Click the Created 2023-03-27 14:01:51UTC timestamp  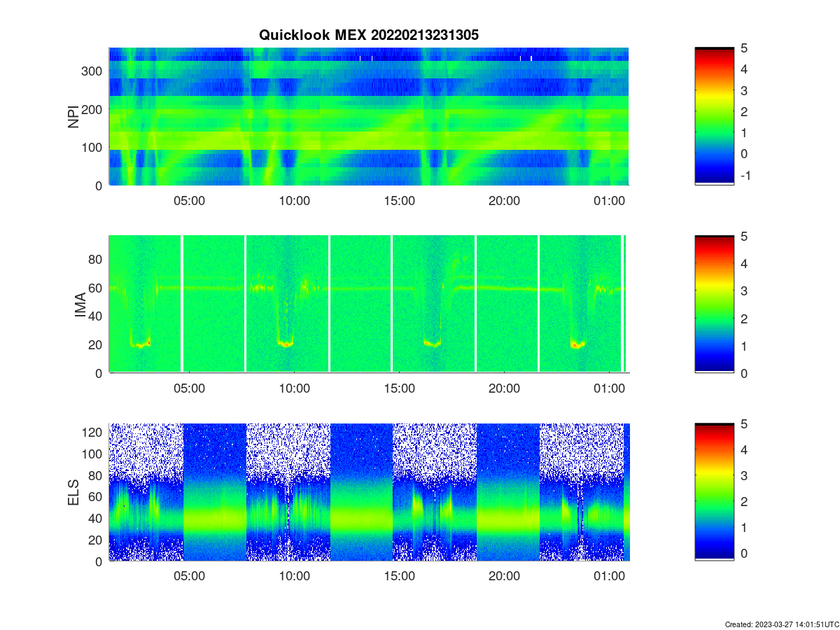(x=780, y=624)
